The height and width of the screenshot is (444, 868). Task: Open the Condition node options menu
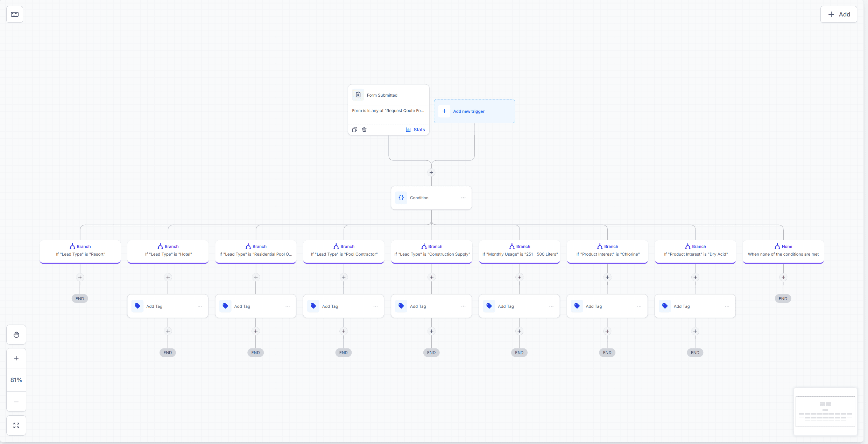(x=463, y=198)
